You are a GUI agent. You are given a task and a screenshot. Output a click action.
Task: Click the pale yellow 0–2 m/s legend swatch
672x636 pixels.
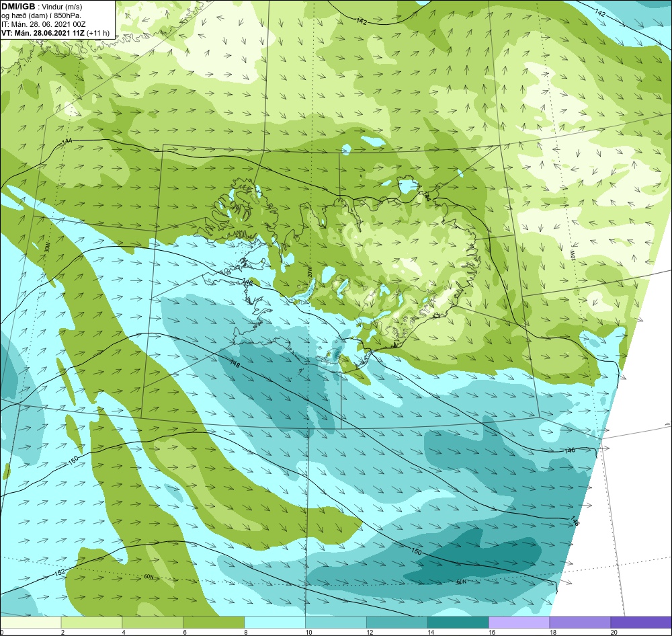[31, 622]
